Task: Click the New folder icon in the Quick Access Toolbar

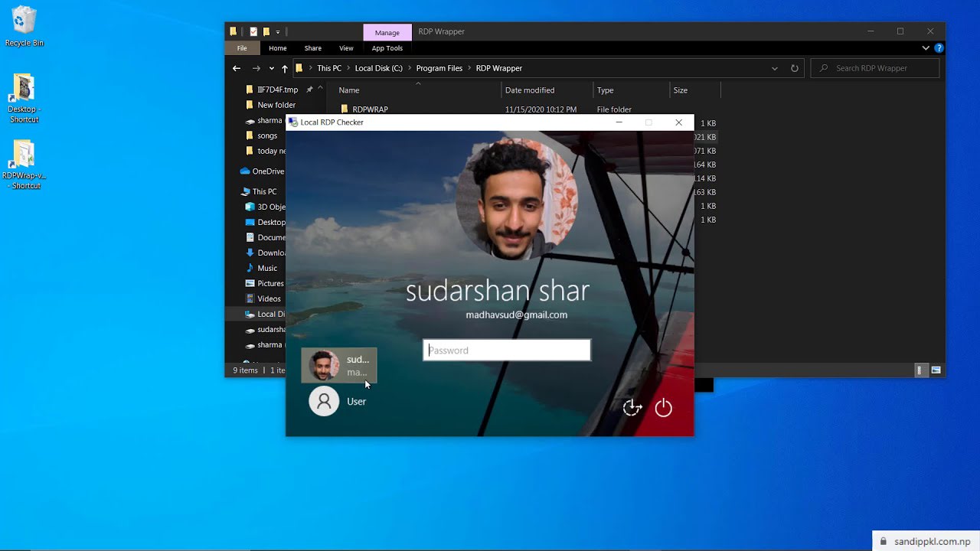Action: tap(266, 31)
